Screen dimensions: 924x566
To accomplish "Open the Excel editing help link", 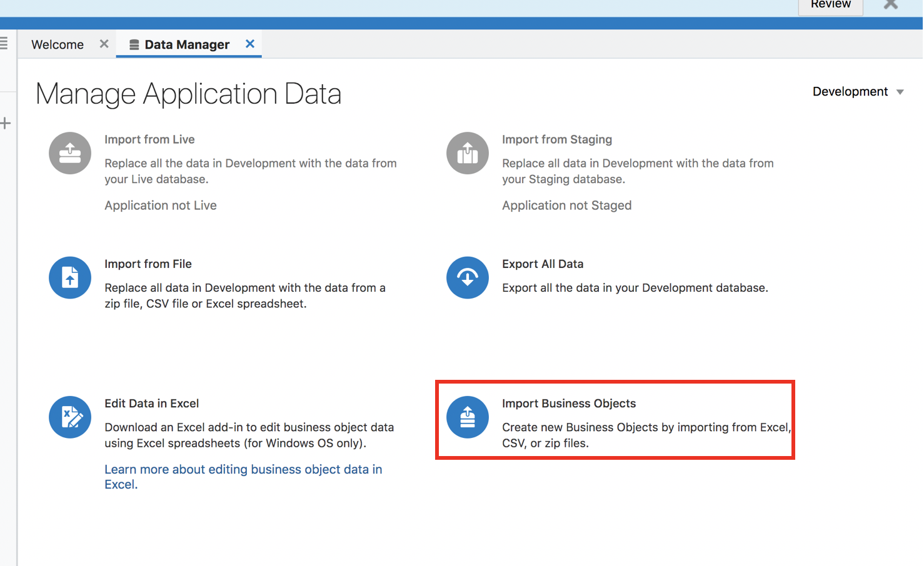I will (x=243, y=477).
